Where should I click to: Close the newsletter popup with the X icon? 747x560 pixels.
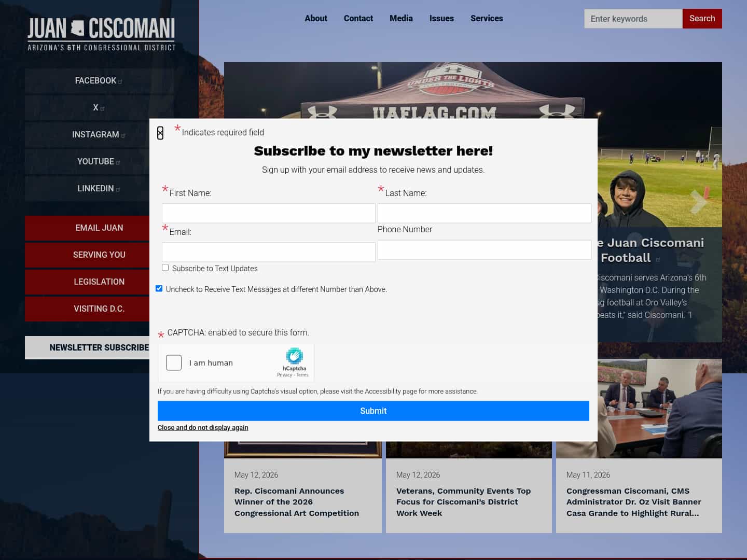[x=160, y=133]
